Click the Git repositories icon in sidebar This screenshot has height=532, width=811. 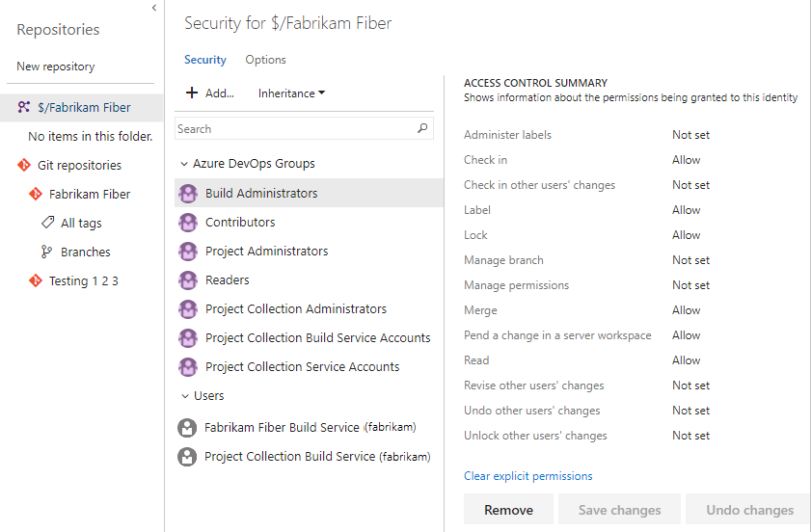point(24,165)
